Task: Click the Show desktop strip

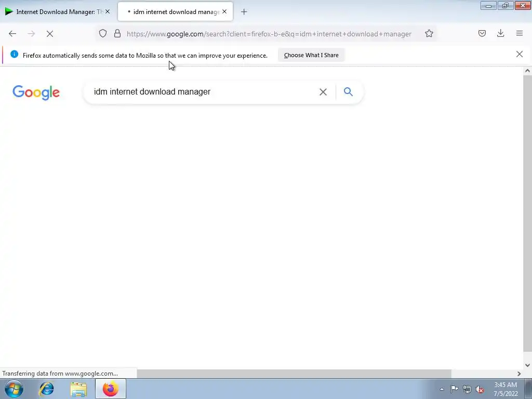Action: coord(528,389)
